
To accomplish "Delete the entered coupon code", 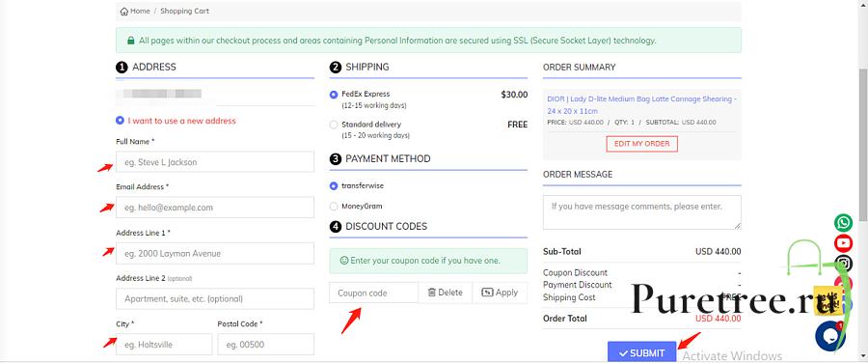I will coord(445,293).
